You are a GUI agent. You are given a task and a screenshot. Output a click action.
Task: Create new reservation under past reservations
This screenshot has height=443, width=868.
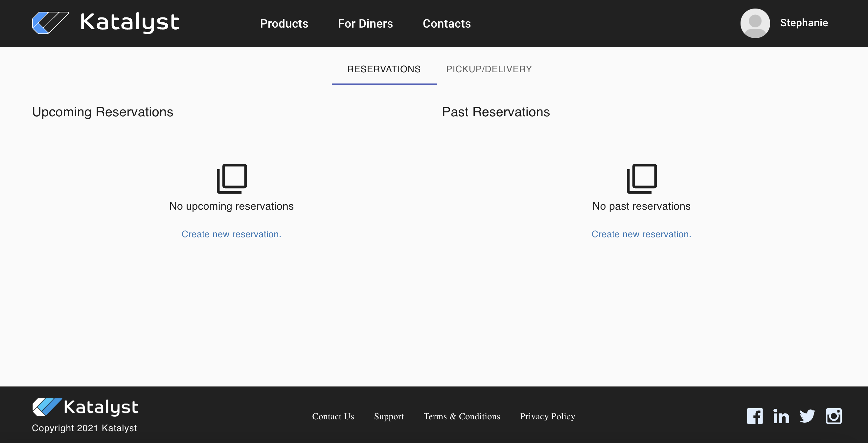(641, 234)
